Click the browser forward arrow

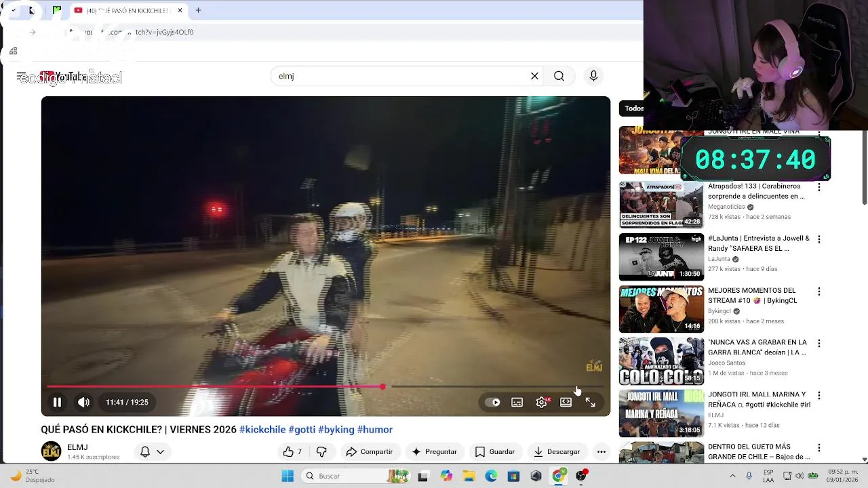click(32, 32)
